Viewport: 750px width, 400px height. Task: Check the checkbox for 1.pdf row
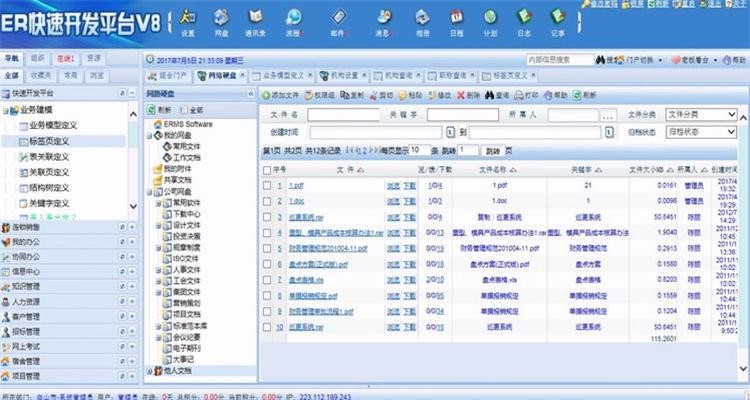tap(265, 186)
